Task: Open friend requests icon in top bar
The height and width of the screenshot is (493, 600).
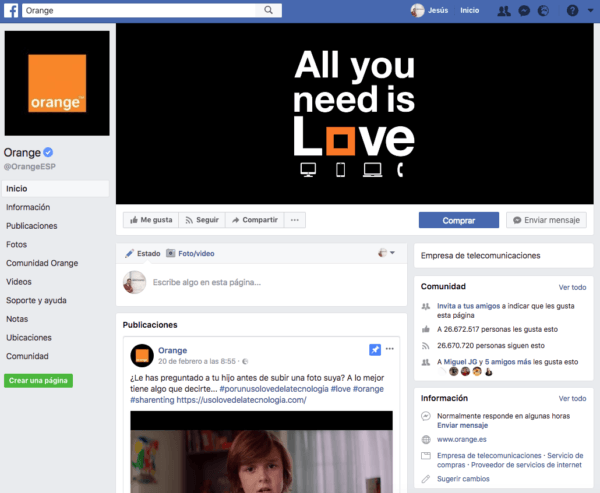Action: (x=506, y=10)
